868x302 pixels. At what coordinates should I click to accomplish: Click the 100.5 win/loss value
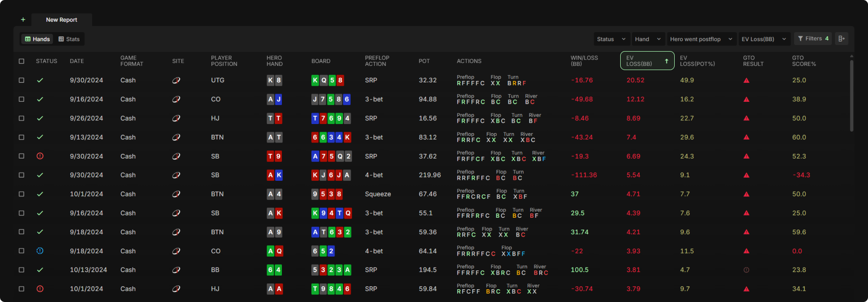[579, 270]
